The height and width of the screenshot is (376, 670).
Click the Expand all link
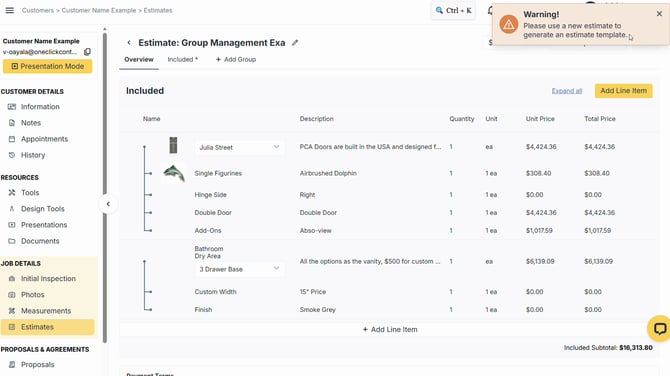(x=567, y=91)
